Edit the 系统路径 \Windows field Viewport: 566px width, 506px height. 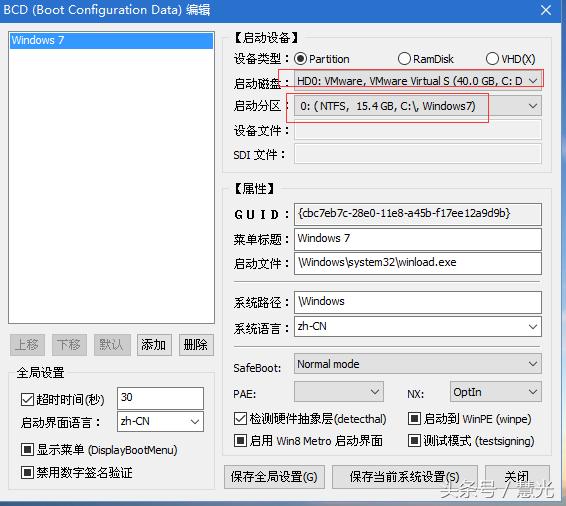[x=418, y=302]
